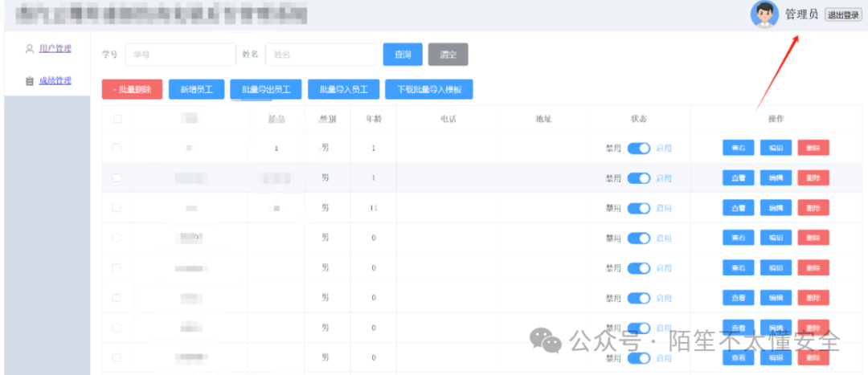Click the age value 11 cell
868x375 pixels.
pos(374,208)
